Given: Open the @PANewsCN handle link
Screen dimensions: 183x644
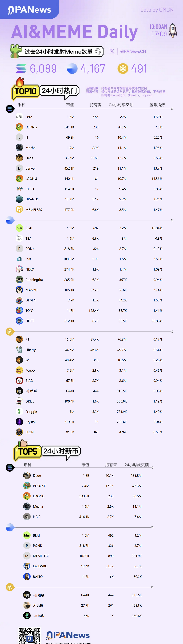Looking at the screenshot, I should click(133, 51).
